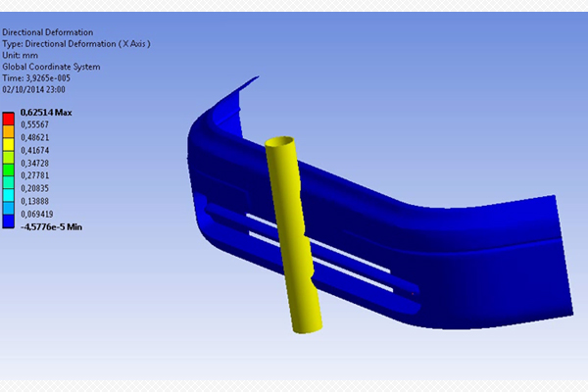Click the orange legend color band
Image resolution: width=588 pixels, height=392 pixels.
coord(10,132)
